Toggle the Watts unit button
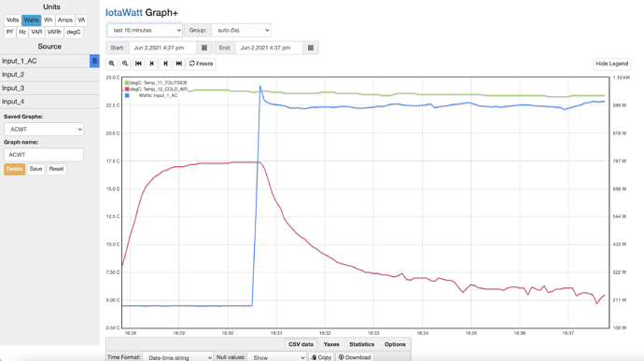The height and width of the screenshot is (361, 644). 31,20
